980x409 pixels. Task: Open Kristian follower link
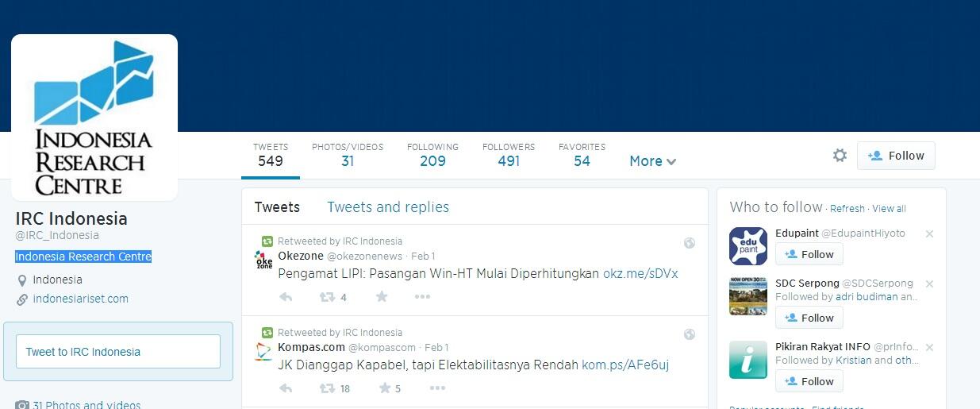coord(853,360)
